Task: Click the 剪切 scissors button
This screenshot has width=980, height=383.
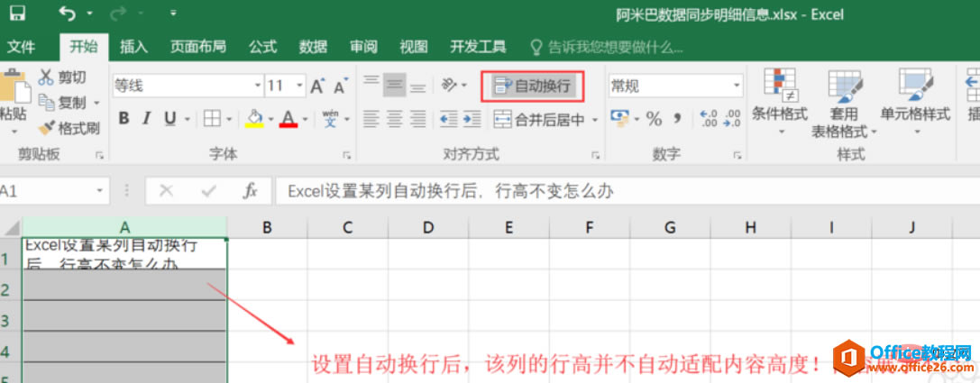Action: pyautogui.click(x=62, y=78)
